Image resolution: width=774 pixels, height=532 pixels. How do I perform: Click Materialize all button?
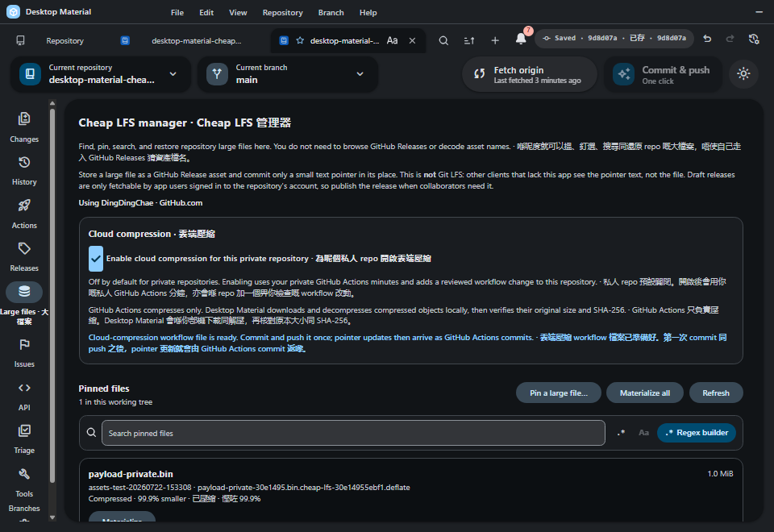(x=645, y=393)
